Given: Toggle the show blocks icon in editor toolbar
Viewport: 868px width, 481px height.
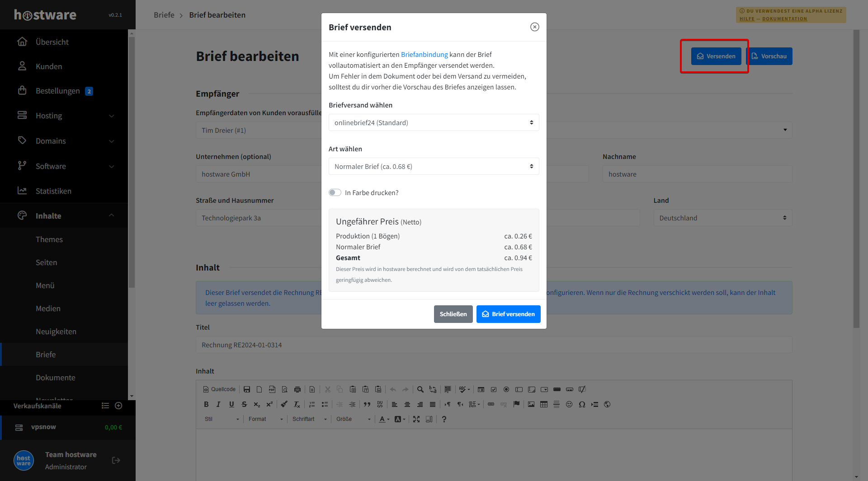Looking at the screenshot, I should (429, 419).
